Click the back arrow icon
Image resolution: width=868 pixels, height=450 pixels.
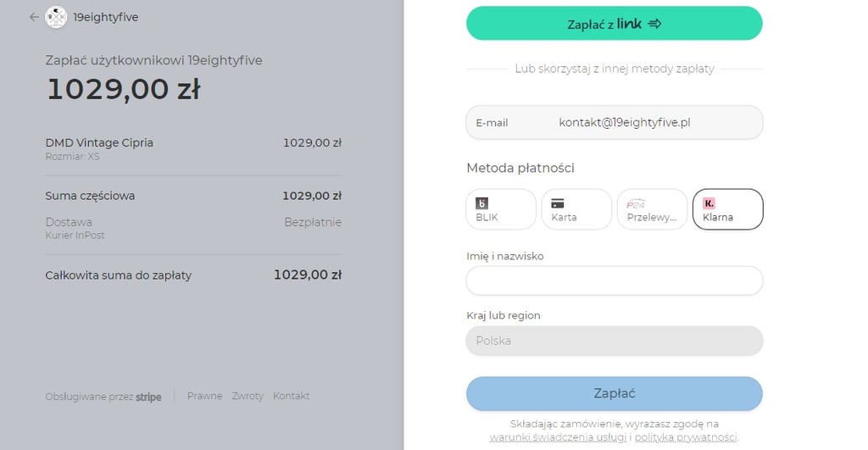(34, 17)
